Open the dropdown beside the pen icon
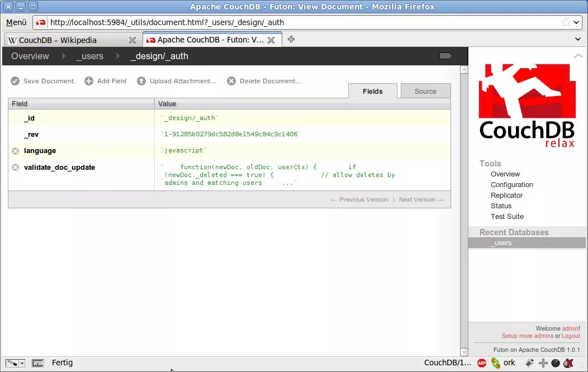Viewport: 588px width, 372px height. (x=22, y=363)
